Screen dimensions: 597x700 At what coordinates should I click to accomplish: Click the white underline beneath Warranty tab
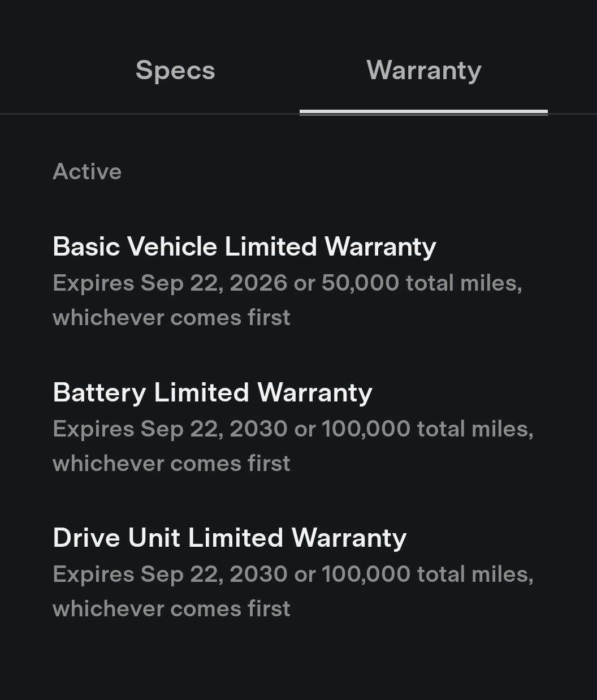(x=423, y=112)
